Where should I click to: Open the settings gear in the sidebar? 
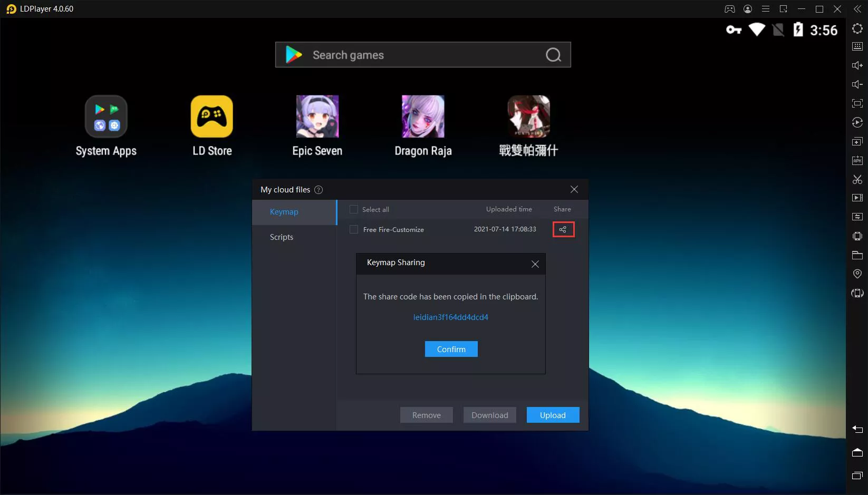(x=857, y=28)
